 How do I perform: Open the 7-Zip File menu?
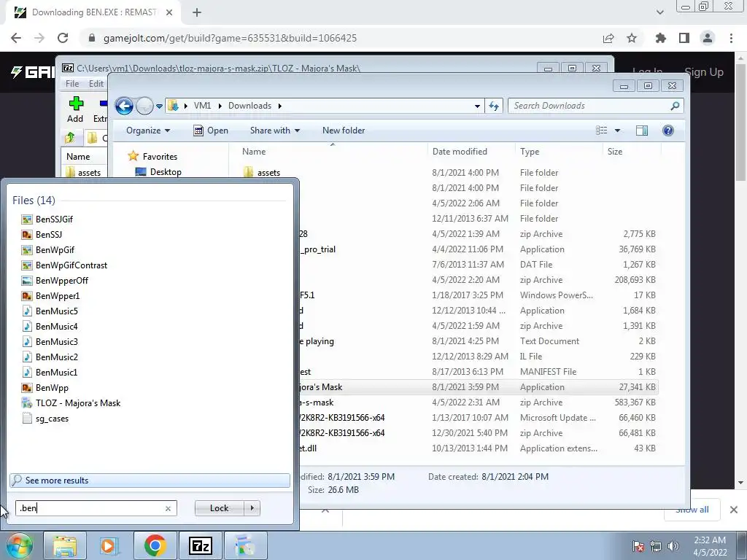point(72,84)
